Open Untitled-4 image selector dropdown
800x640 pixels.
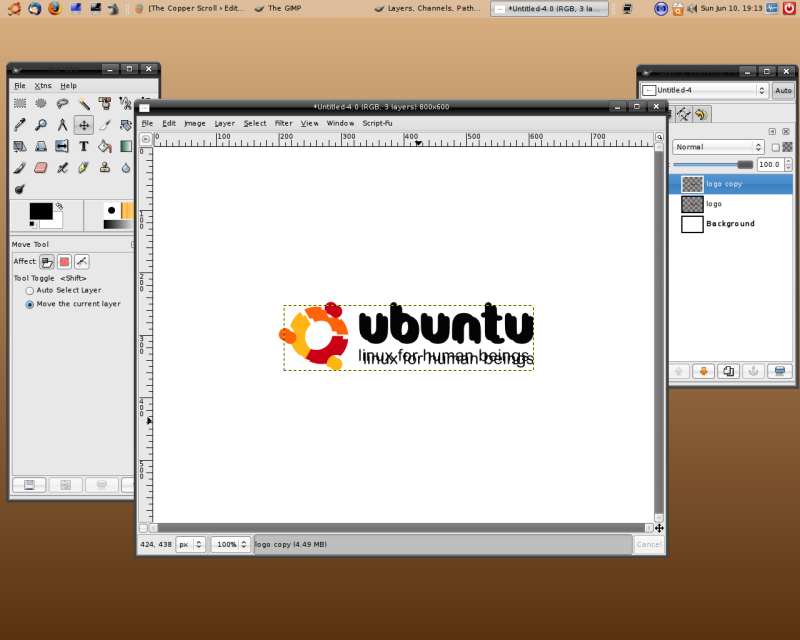[x=705, y=90]
